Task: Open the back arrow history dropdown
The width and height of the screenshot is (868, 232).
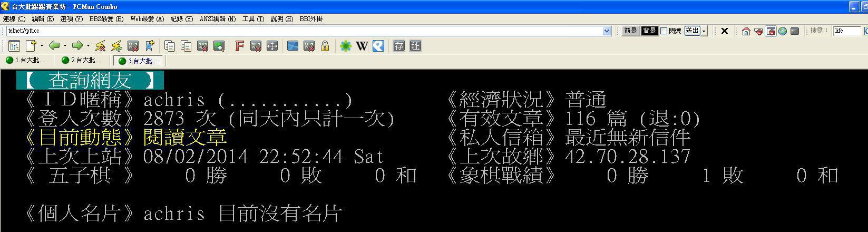Action: (65, 46)
